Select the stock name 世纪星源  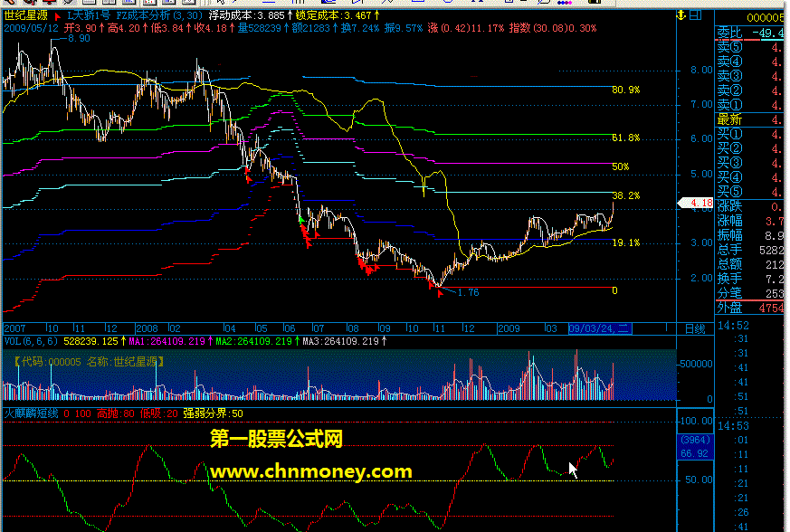click(25, 15)
